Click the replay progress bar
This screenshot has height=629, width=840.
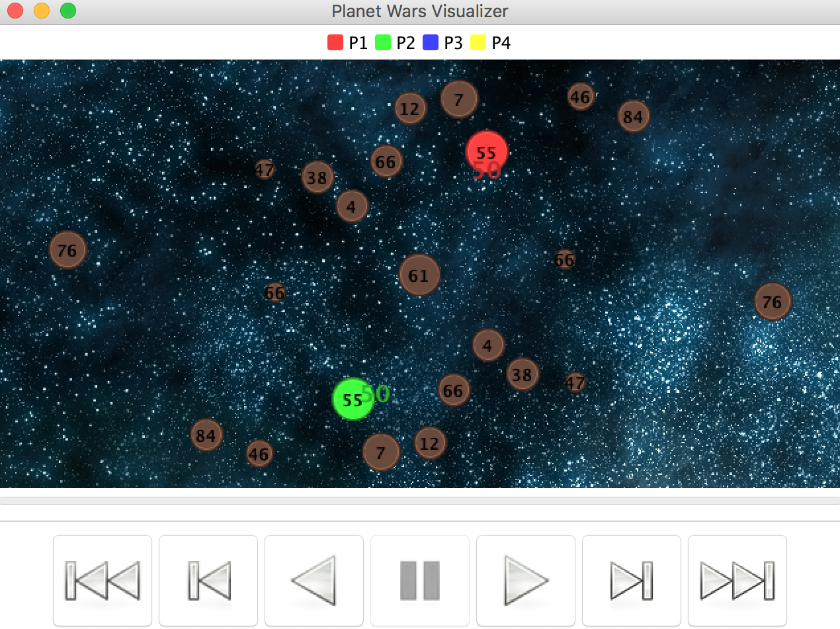point(420,501)
